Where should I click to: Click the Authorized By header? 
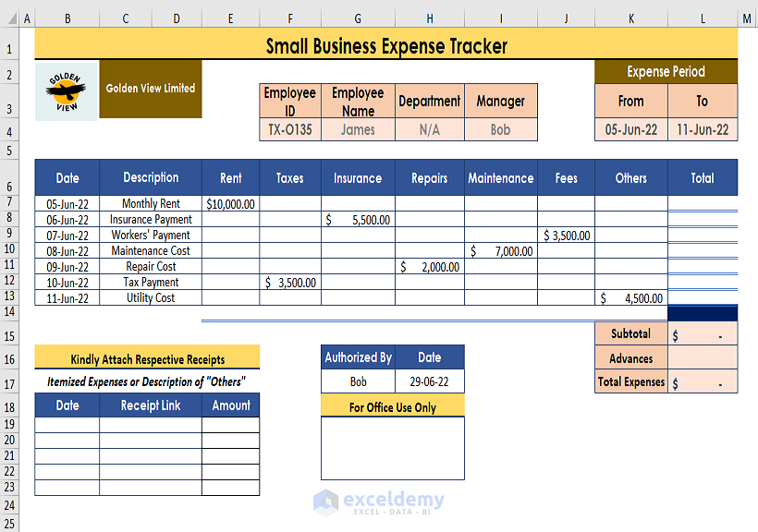[358, 357]
